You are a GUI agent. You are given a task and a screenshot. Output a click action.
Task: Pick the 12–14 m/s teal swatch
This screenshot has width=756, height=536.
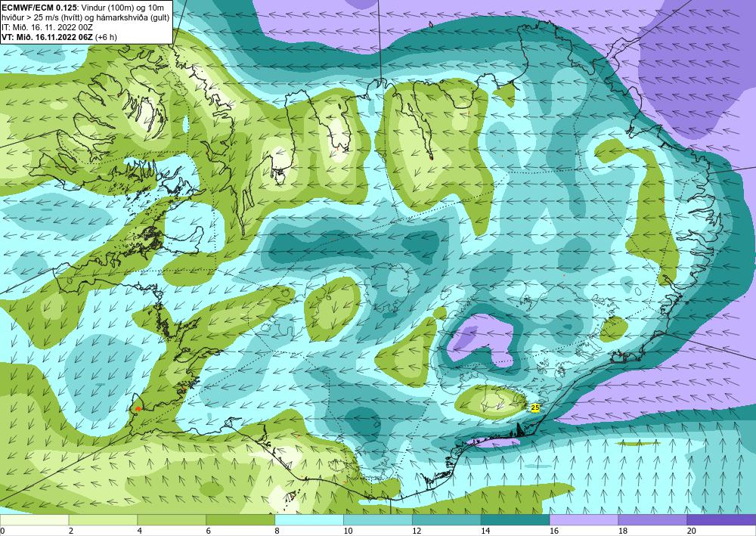(x=447, y=520)
